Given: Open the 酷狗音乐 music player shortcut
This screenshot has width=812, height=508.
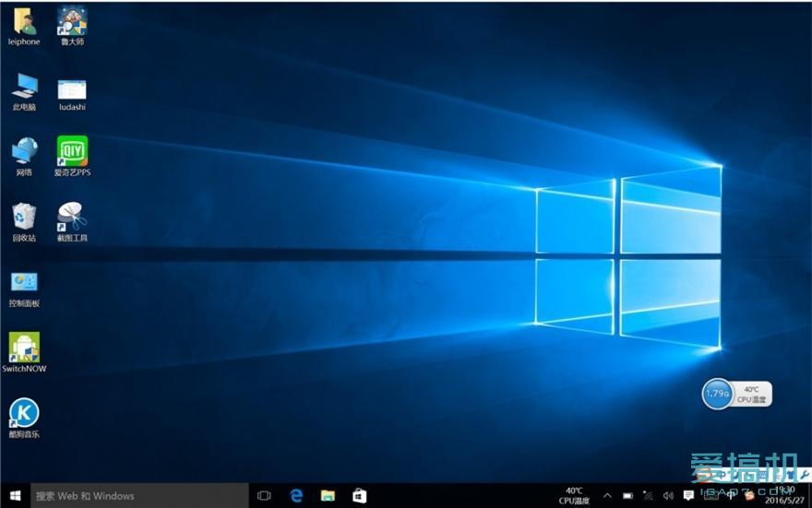Looking at the screenshot, I should coord(24,419).
